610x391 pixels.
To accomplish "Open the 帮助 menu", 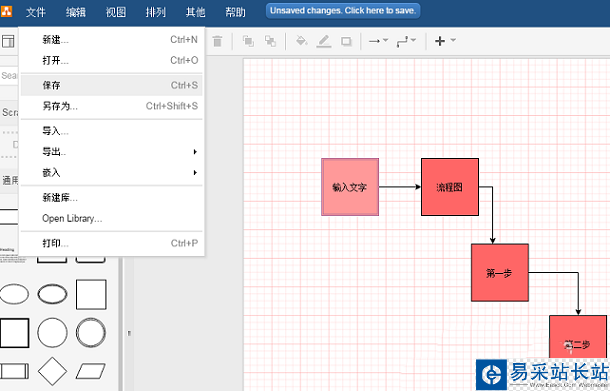I will coord(235,12).
